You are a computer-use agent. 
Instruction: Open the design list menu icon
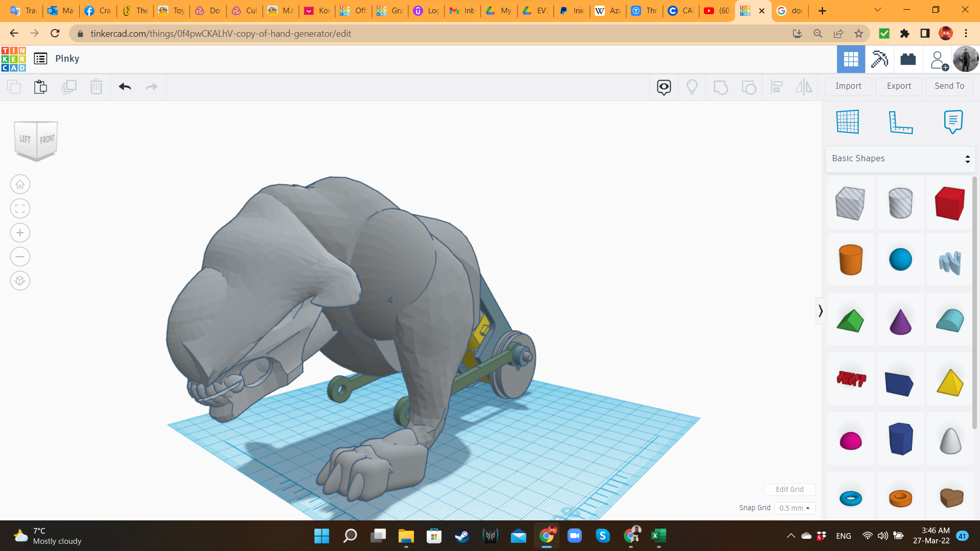pyautogui.click(x=40, y=59)
